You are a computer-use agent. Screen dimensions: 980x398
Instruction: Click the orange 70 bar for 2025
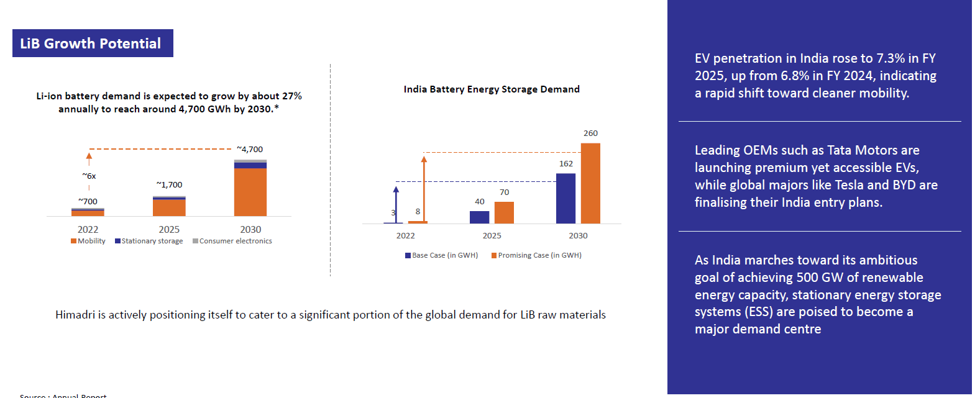point(504,212)
